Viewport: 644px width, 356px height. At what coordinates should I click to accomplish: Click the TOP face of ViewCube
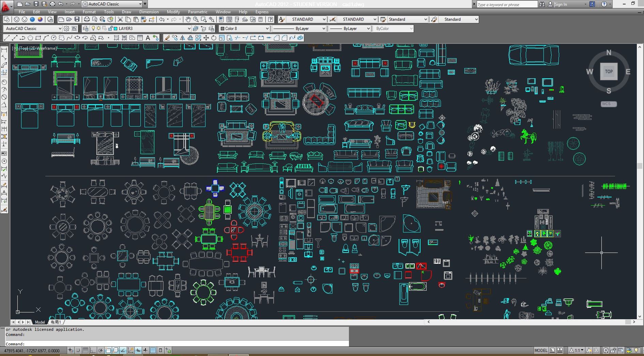point(609,71)
